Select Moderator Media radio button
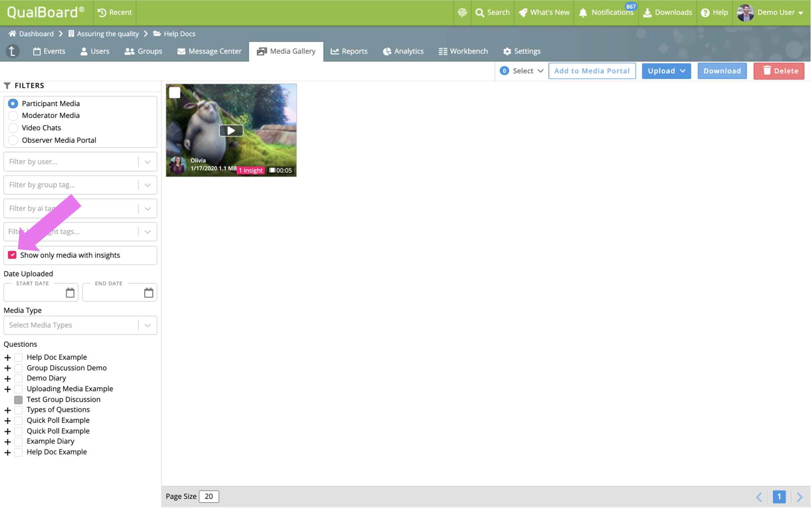 [13, 116]
